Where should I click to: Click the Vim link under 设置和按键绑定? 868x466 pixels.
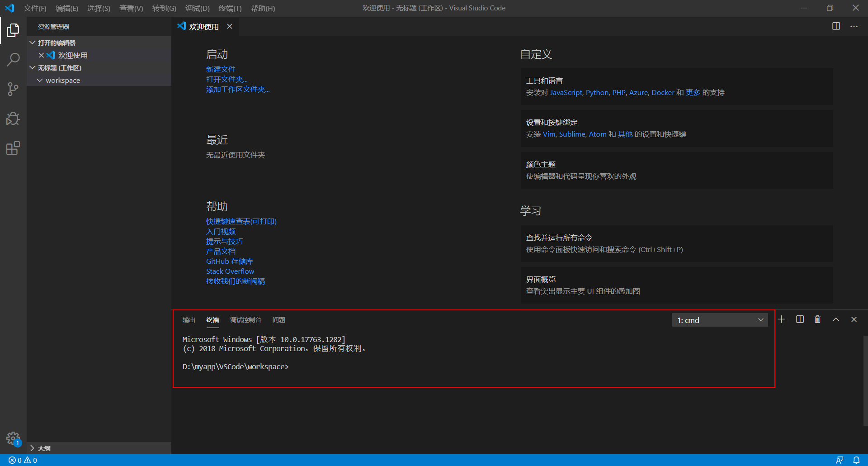click(549, 134)
